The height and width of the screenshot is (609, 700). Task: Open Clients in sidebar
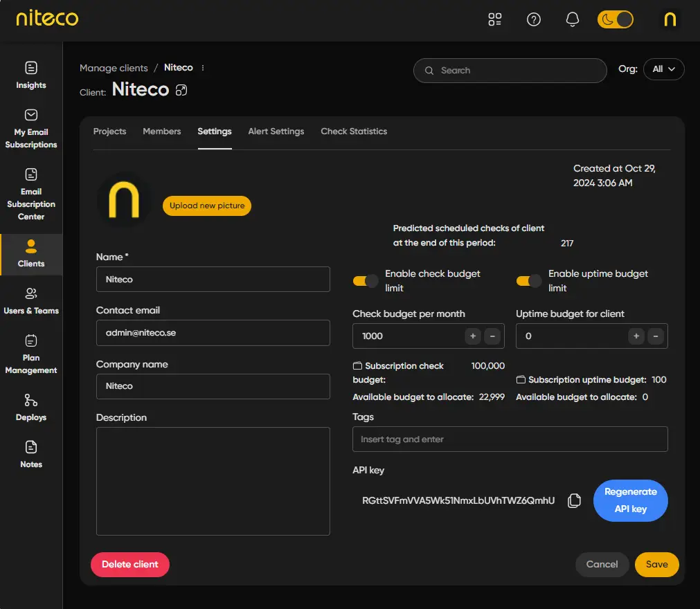pyautogui.click(x=30, y=254)
